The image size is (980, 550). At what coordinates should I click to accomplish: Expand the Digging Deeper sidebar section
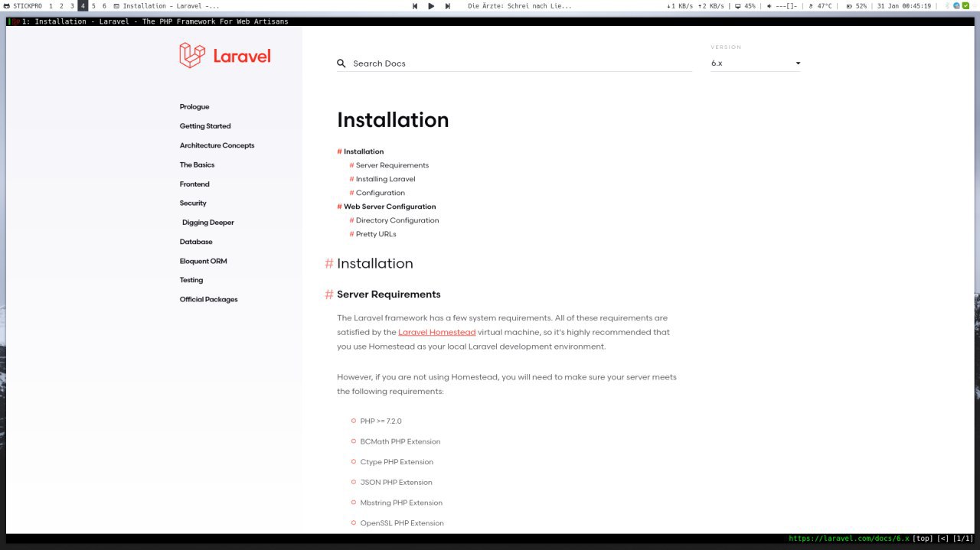tap(208, 223)
